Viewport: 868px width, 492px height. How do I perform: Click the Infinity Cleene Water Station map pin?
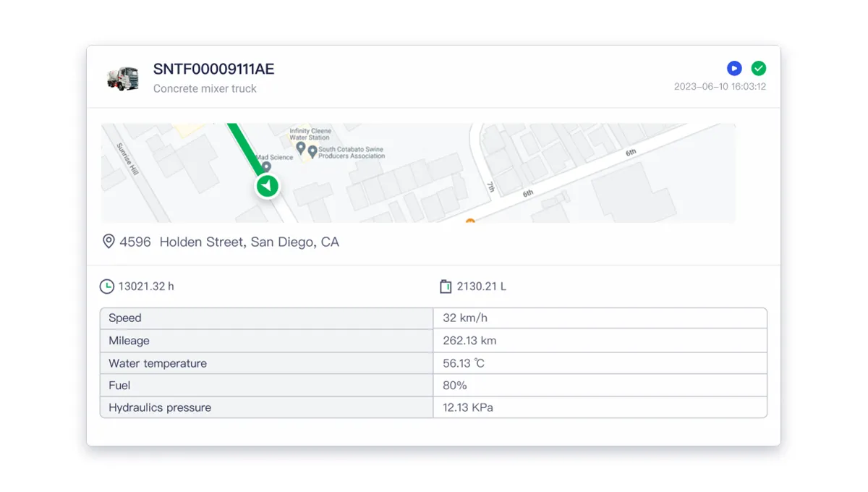[301, 148]
